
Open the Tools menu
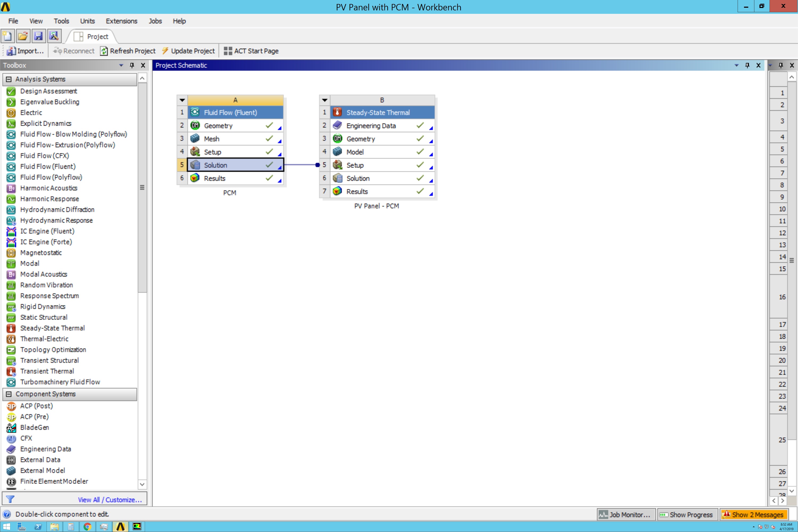[61, 21]
